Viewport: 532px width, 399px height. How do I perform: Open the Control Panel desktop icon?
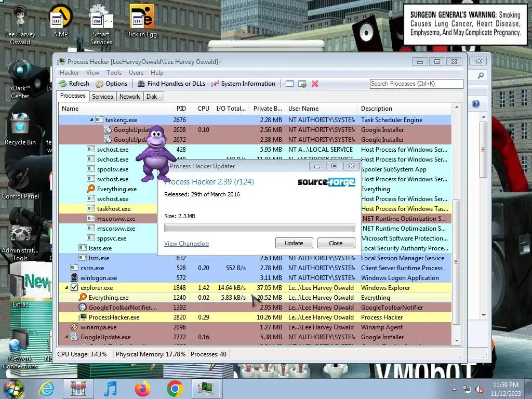click(20, 183)
